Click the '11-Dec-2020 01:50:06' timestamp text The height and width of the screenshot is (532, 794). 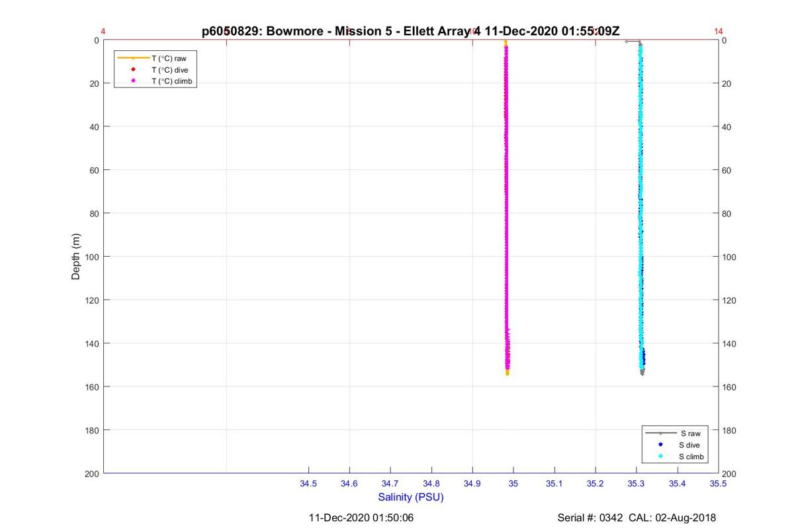pyautogui.click(x=361, y=517)
